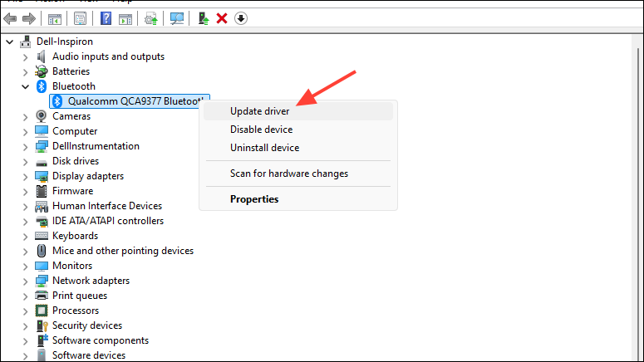Open the Help question-mark toolbar icon
The image size is (644, 362).
106,18
